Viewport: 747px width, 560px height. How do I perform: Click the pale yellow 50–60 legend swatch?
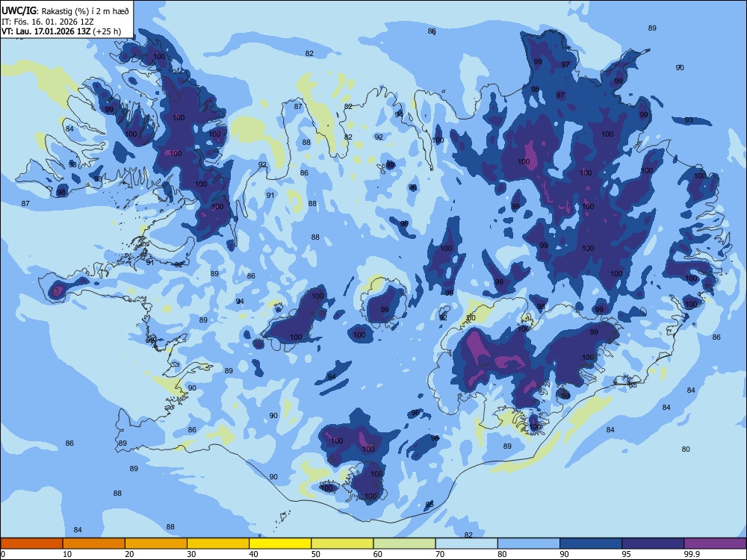[343, 544]
